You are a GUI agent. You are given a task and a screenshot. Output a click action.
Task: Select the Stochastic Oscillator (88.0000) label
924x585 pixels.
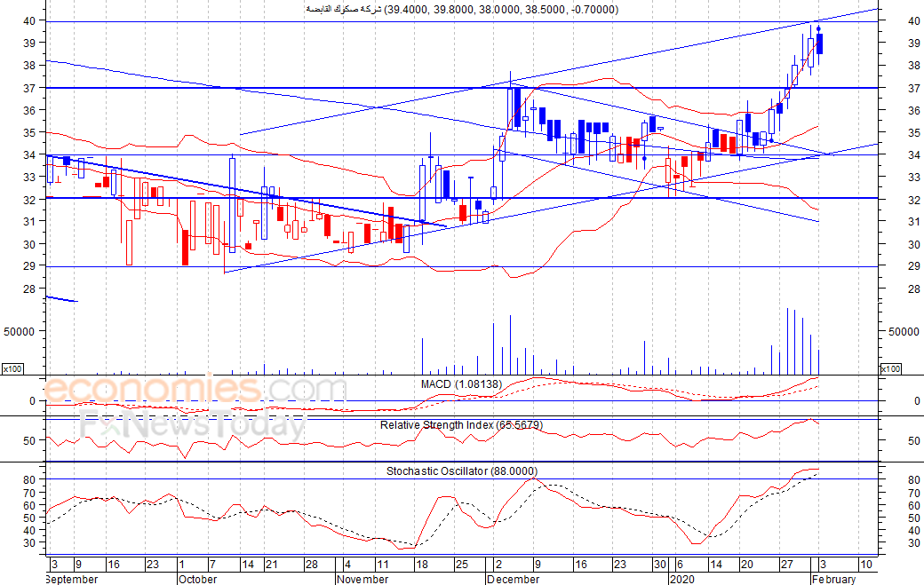[462, 470]
